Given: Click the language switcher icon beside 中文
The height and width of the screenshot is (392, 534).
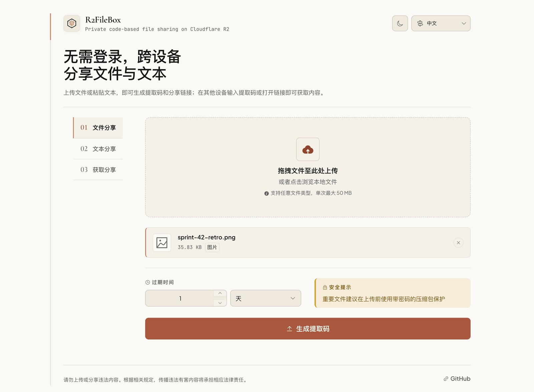Looking at the screenshot, I should coord(420,23).
